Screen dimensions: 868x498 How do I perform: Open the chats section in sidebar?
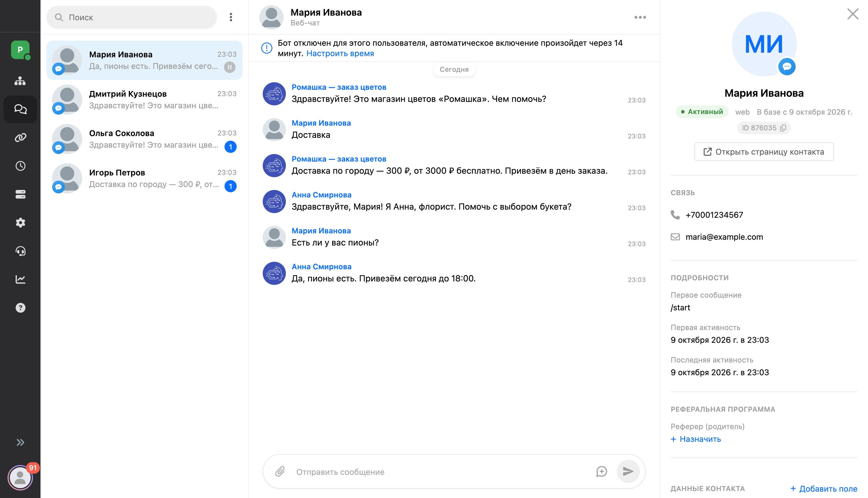click(20, 109)
